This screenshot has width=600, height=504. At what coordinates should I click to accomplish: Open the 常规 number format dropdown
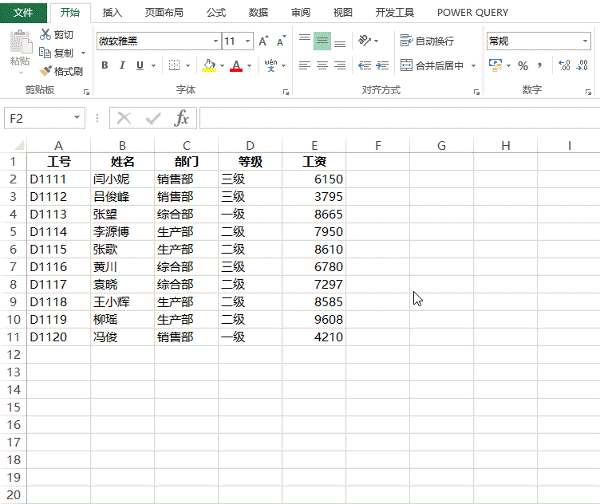point(585,41)
